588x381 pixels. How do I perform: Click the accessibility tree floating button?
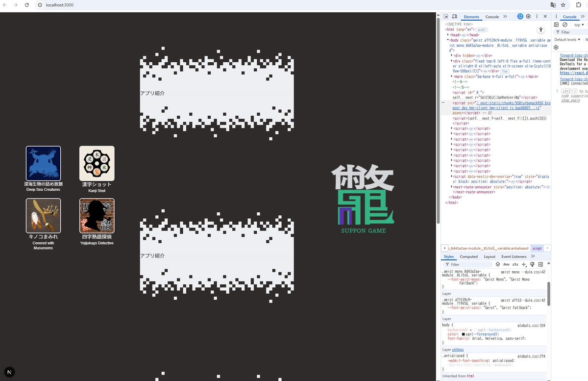[x=541, y=30]
